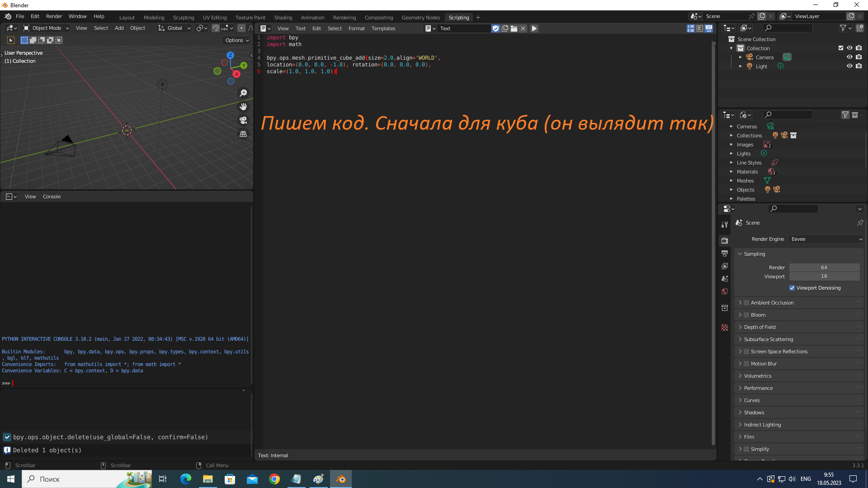Click the new collection icon in outliner
This screenshot has height=488, width=868.
click(x=860, y=28)
